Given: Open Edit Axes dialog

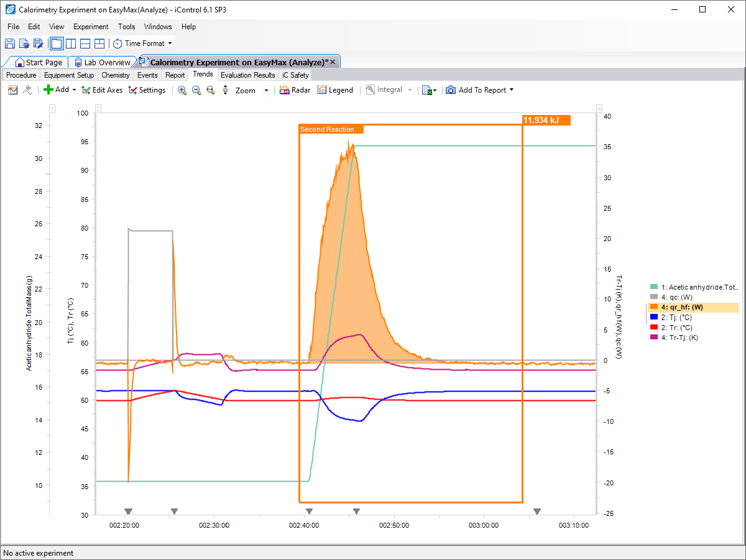Looking at the screenshot, I should tap(102, 90).
